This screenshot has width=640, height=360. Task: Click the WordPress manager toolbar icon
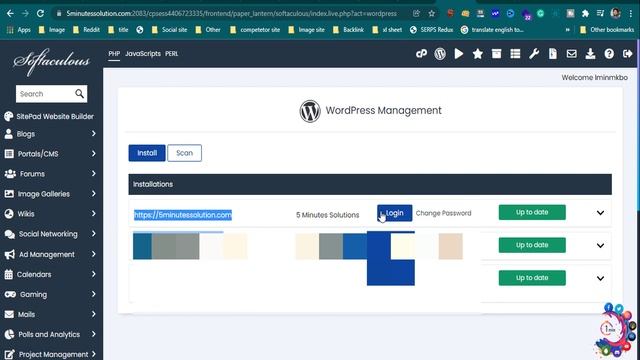click(x=440, y=54)
